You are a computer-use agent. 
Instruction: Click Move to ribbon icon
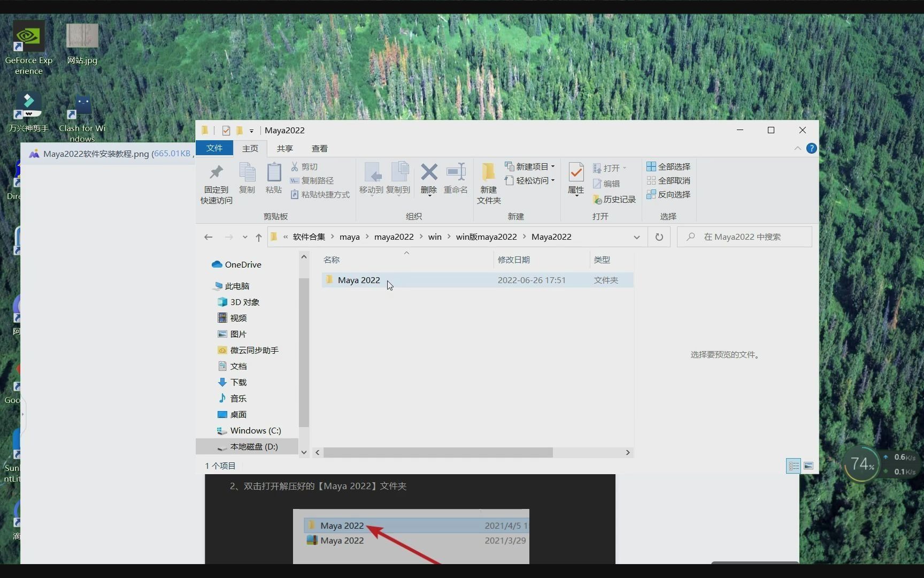pos(371,179)
